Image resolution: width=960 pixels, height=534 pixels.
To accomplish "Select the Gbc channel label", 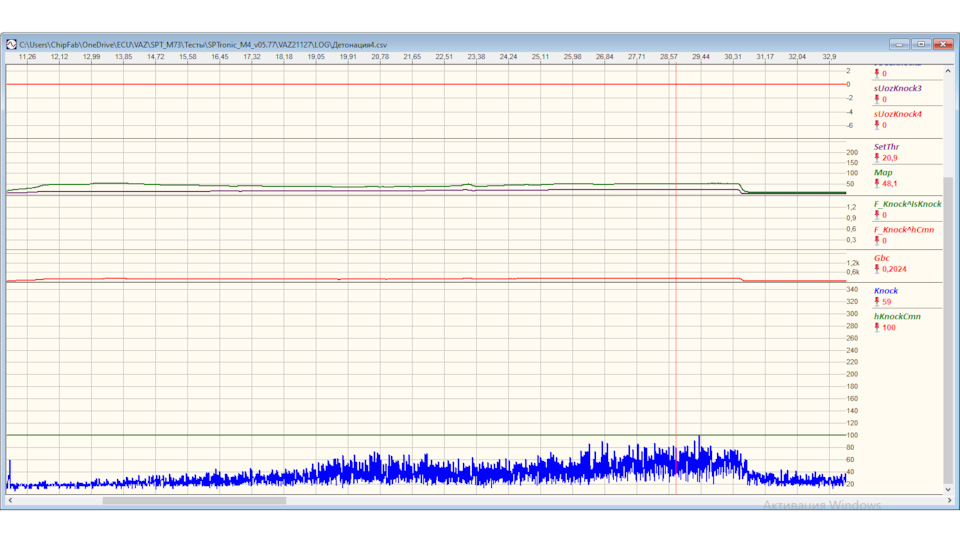I will [882, 258].
